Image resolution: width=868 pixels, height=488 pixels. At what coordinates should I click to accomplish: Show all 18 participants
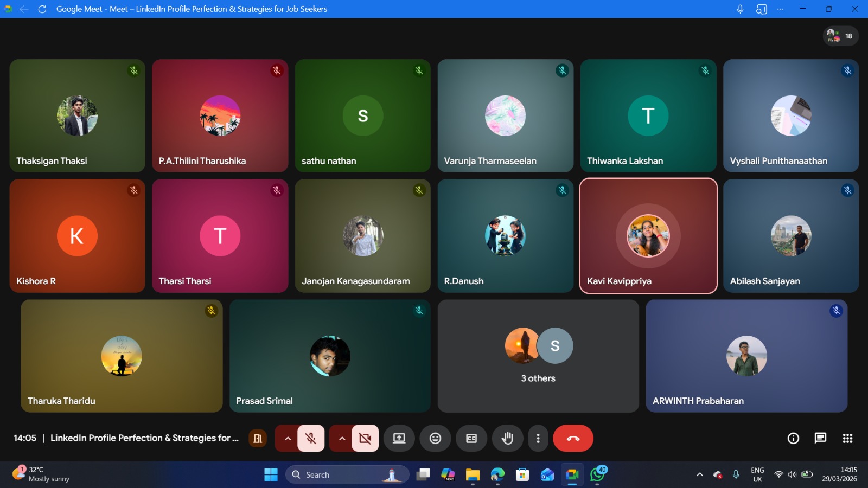pyautogui.click(x=840, y=36)
